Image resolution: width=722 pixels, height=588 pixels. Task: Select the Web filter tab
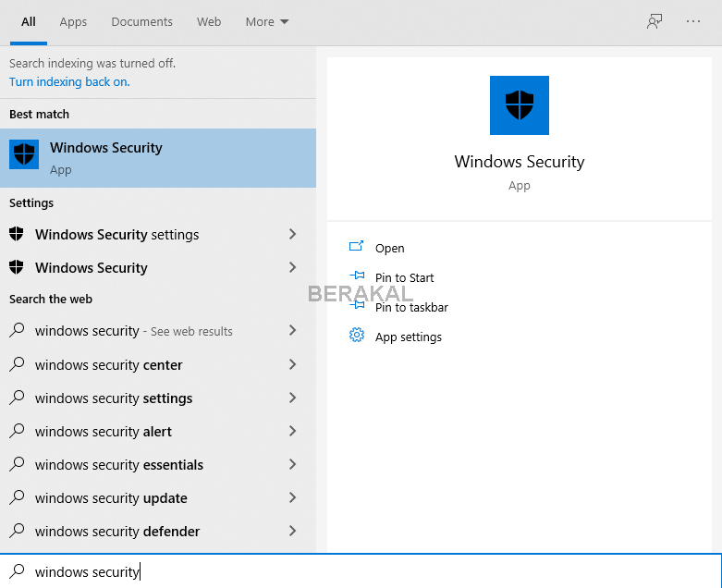tap(209, 21)
